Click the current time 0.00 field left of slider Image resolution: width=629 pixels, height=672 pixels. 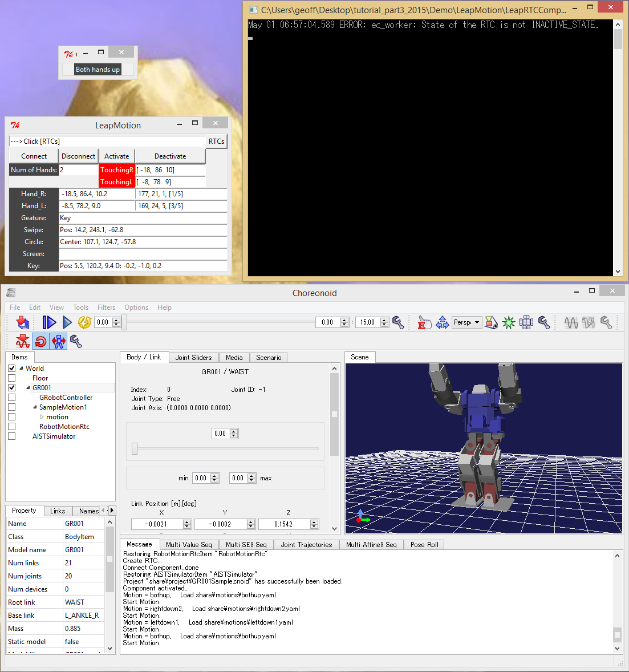pos(103,322)
